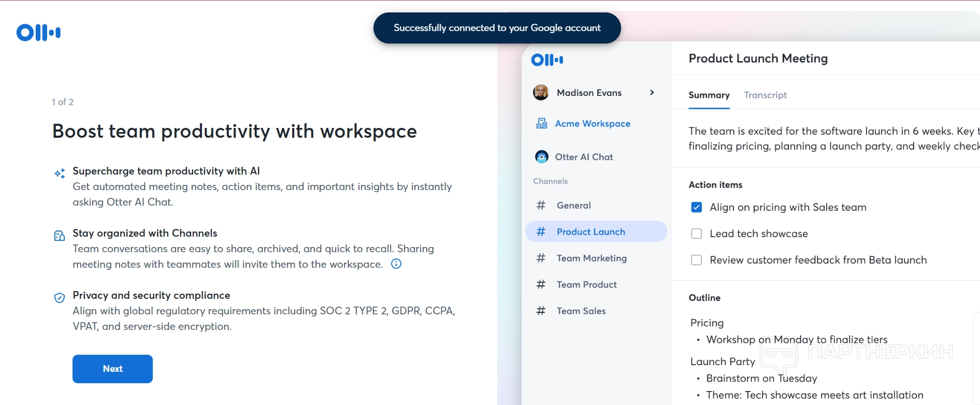
Task: Uncheck Align on pricing with Sales team
Action: [697, 208]
